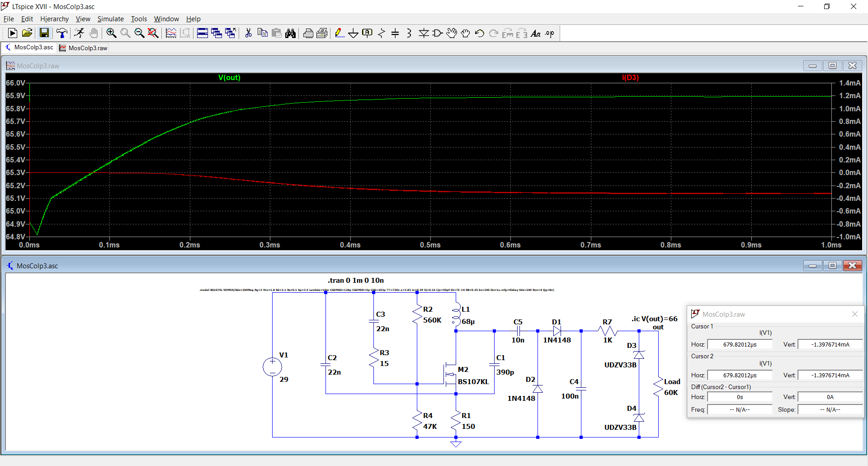Switch to the MosColp3.asc tab
This screenshot has height=466, width=868.
pos(29,48)
